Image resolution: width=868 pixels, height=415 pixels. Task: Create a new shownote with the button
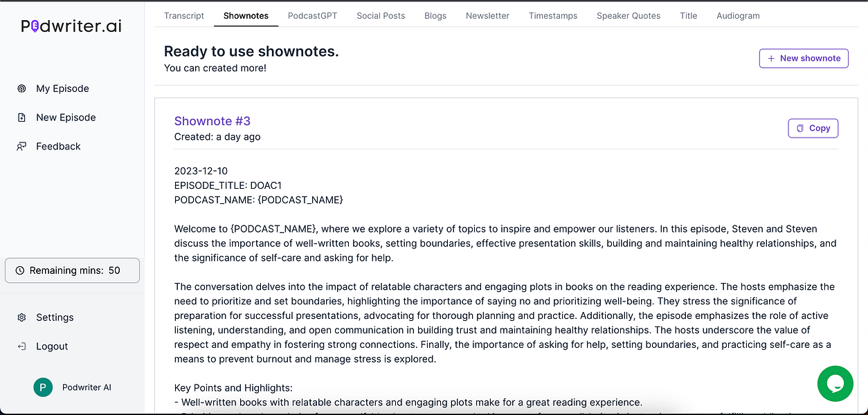(x=804, y=58)
